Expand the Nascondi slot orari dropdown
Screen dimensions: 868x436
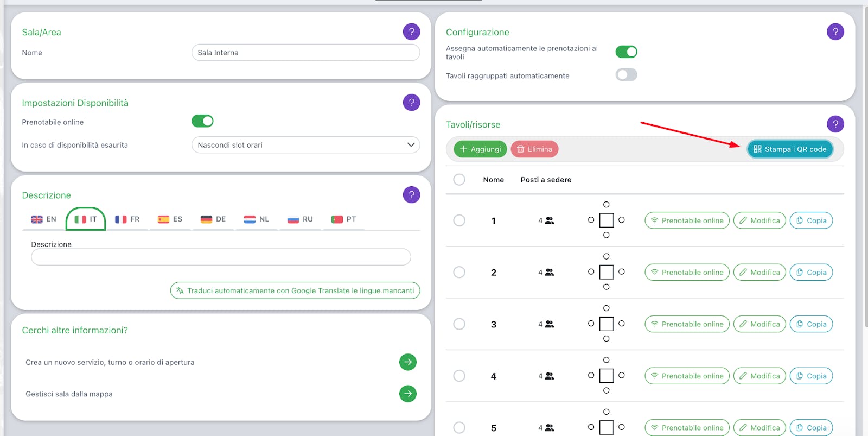[305, 144]
